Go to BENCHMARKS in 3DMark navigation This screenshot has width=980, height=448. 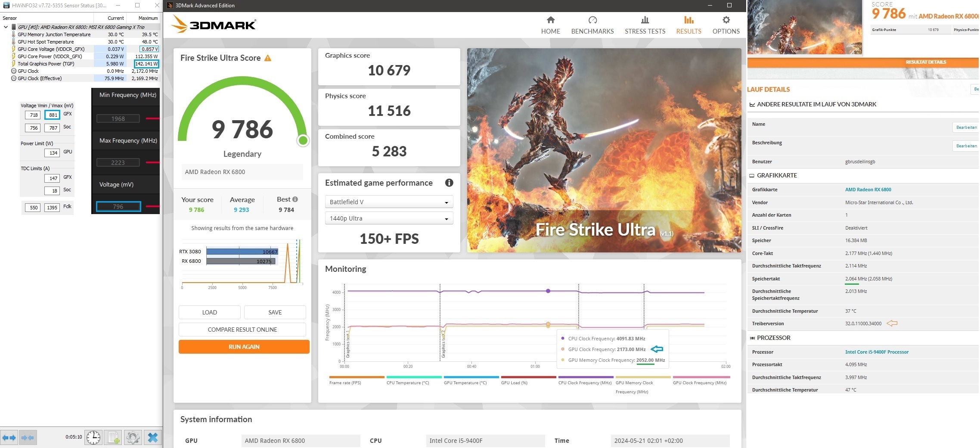[x=592, y=25]
